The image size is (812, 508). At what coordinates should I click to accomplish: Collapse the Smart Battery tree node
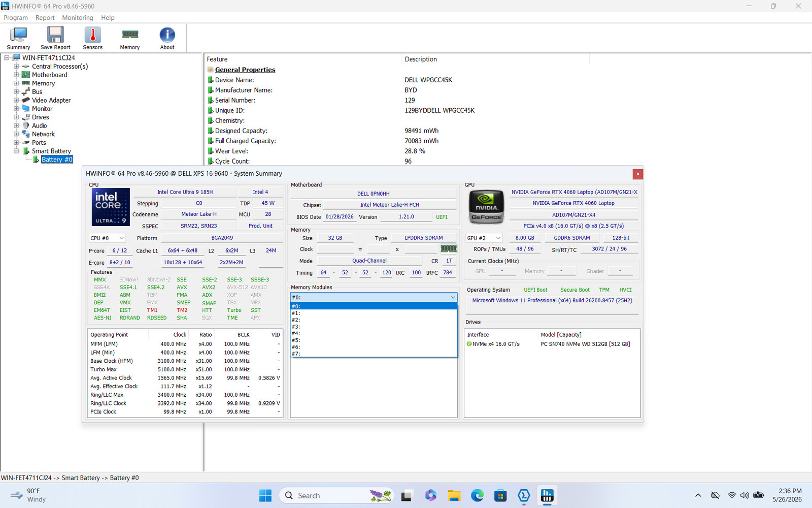click(x=16, y=151)
